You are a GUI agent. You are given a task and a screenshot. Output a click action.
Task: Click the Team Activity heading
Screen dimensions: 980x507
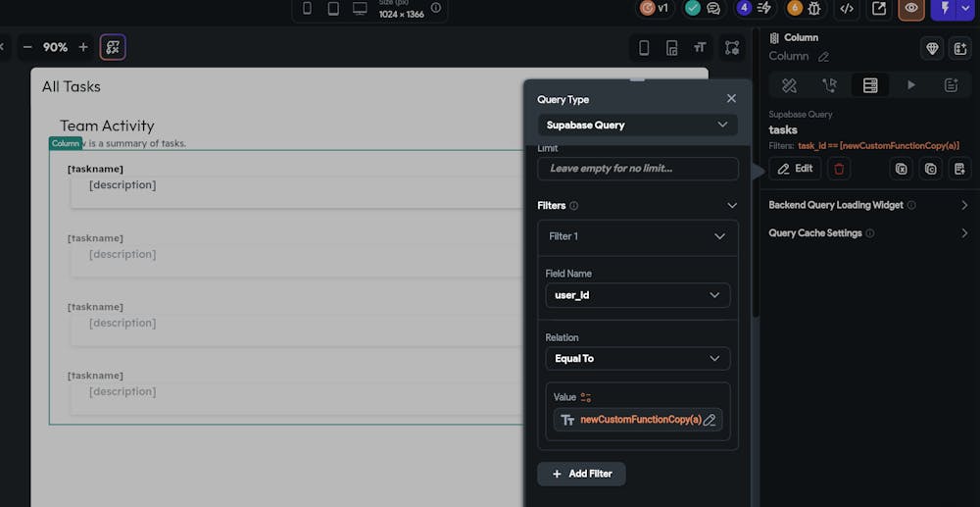coord(107,126)
